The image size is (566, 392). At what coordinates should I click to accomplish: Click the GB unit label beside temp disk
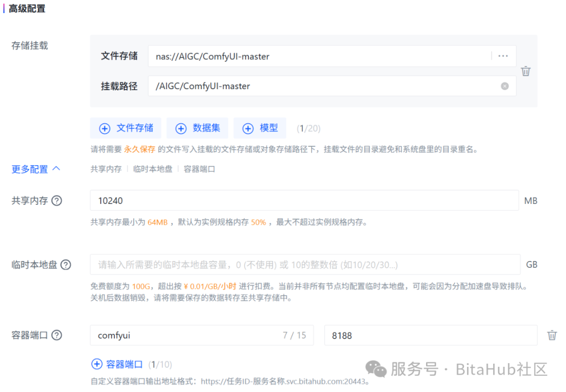531,265
